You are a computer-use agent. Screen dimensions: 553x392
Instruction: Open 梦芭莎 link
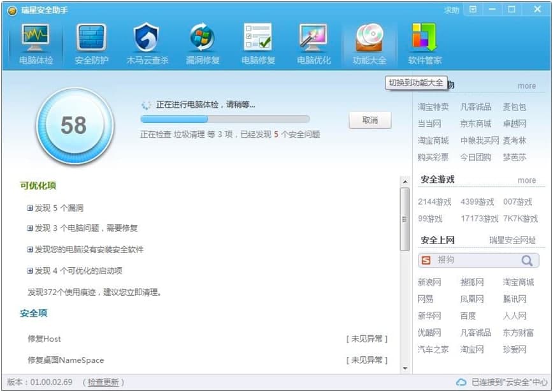514,157
